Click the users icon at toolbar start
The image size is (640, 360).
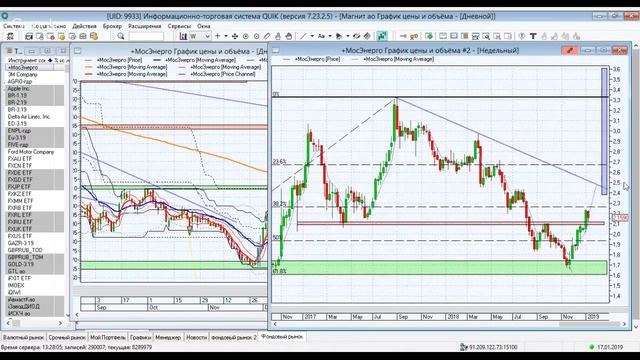tap(10, 36)
